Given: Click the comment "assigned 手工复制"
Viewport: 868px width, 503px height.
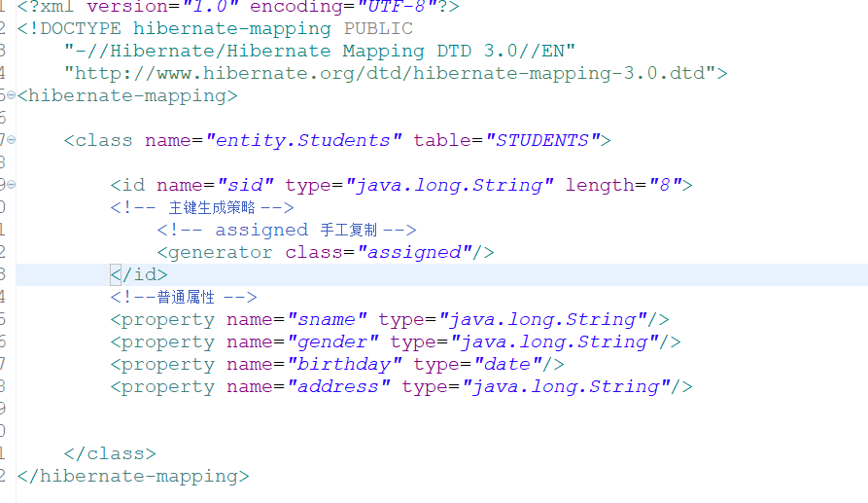Looking at the screenshot, I should tap(295, 230).
